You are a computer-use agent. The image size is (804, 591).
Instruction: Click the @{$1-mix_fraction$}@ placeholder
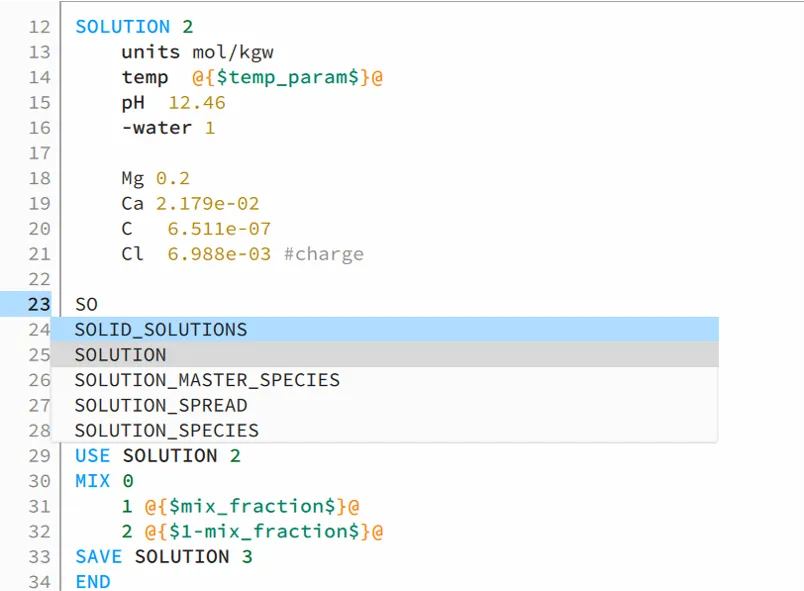tap(264, 532)
